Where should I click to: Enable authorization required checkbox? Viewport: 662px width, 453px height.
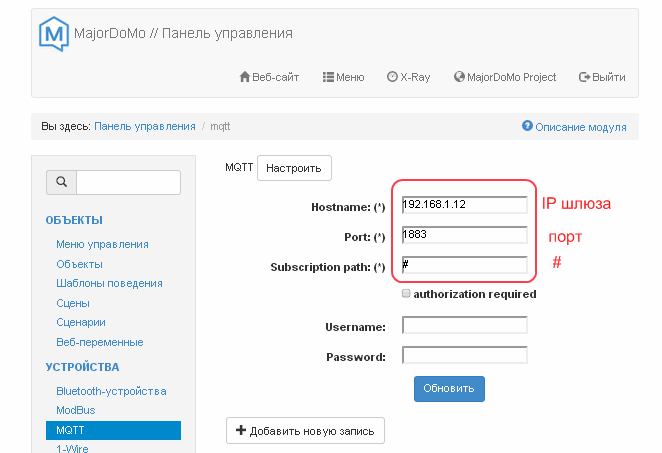(406, 294)
